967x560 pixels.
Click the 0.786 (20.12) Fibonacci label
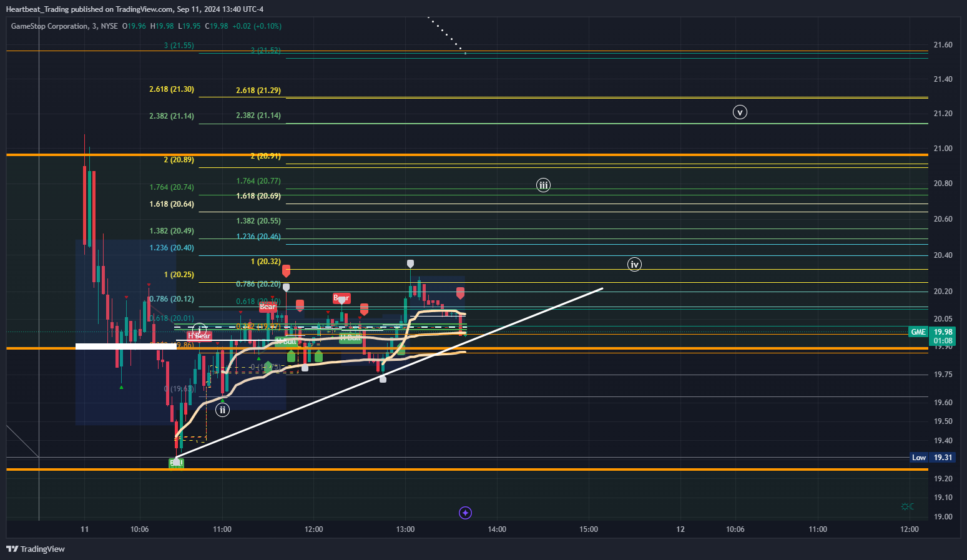pyautogui.click(x=172, y=299)
